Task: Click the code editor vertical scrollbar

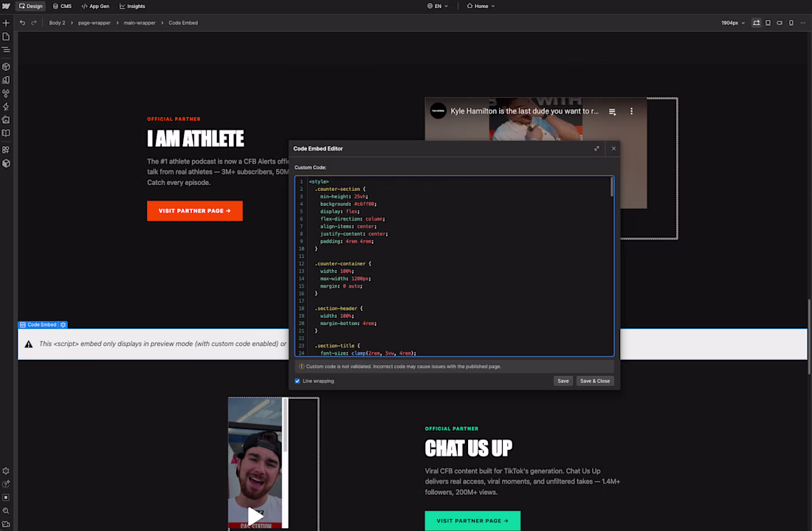Action: [x=612, y=187]
